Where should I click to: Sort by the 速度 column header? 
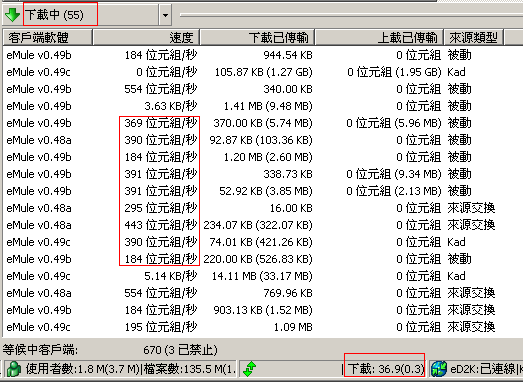coord(146,37)
